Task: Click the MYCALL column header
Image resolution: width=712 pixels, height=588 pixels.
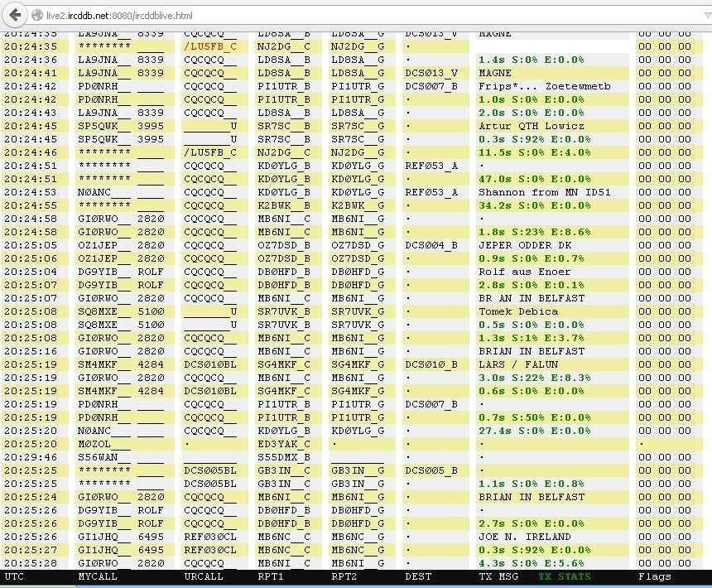Action: [98, 576]
